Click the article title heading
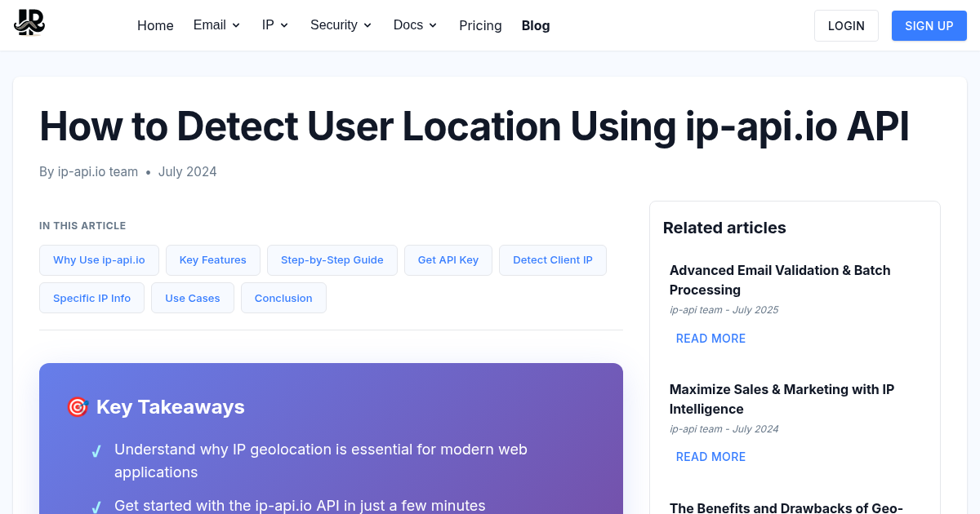This screenshot has width=980, height=514. pyautogui.click(x=474, y=126)
